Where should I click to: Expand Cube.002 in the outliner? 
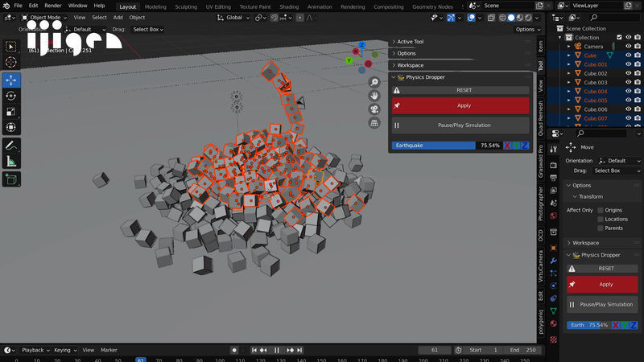(x=569, y=73)
